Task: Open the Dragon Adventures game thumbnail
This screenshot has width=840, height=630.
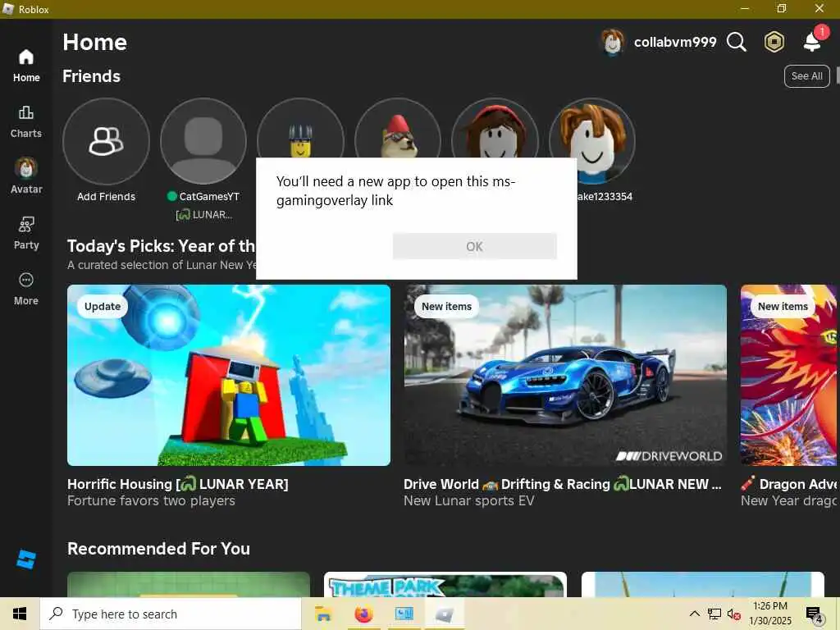Action: click(x=790, y=375)
